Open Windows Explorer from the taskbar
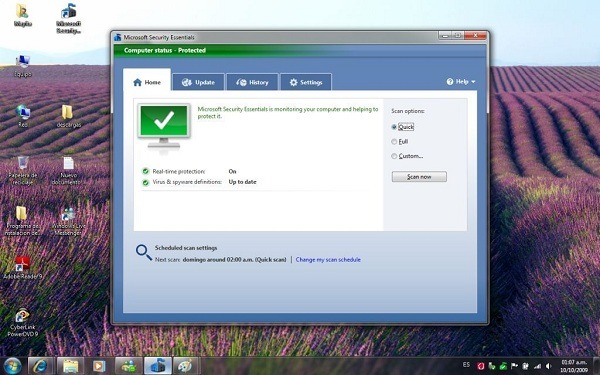Screen dimensions: 600x375 70,366
